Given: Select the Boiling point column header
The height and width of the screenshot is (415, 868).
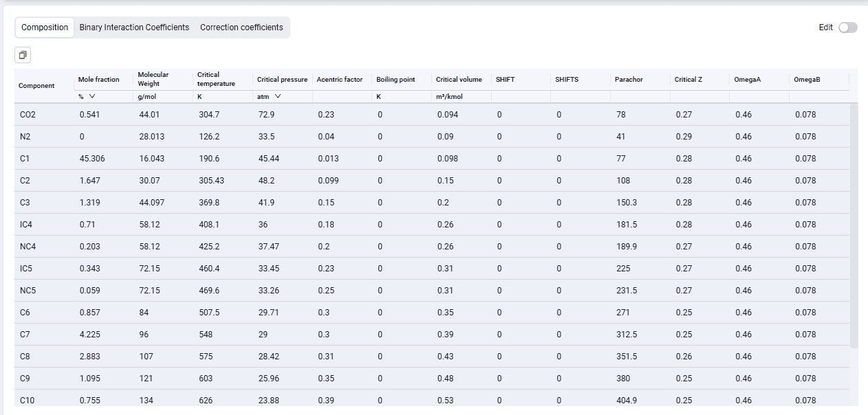Looking at the screenshot, I should click(x=395, y=80).
